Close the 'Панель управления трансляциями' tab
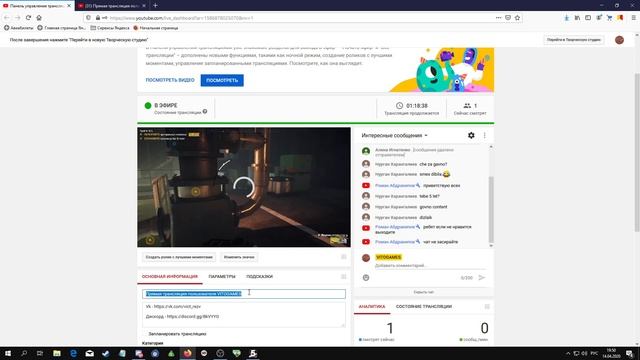This screenshot has width=640, height=360. click(x=69, y=6)
